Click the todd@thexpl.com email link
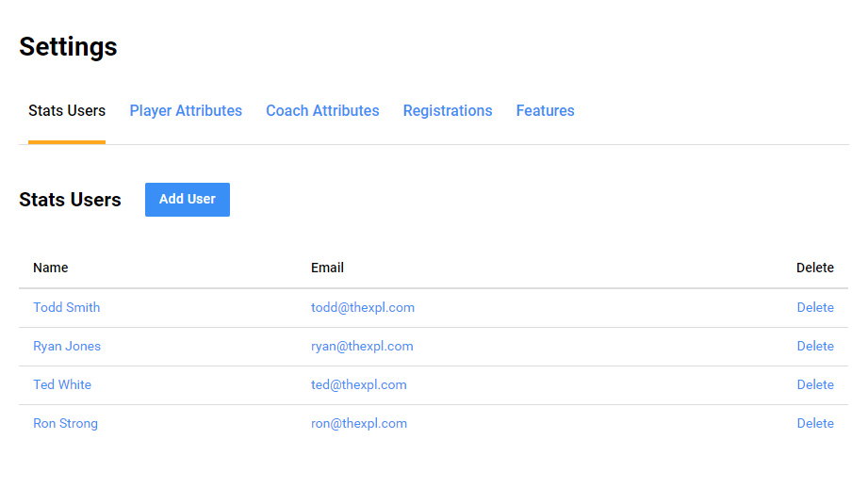 pos(363,307)
